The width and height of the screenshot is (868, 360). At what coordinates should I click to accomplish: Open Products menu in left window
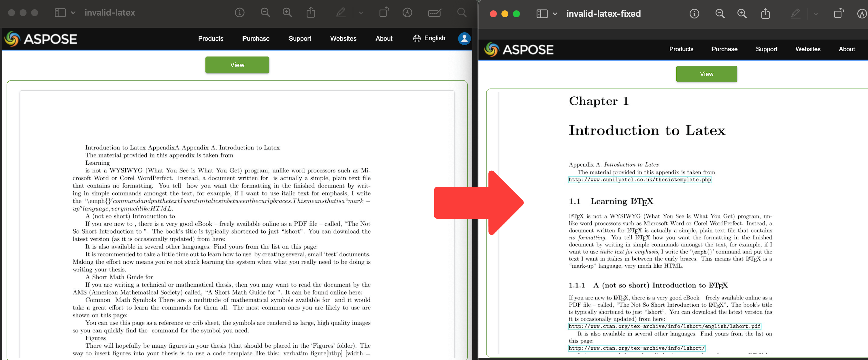pyautogui.click(x=211, y=38)
